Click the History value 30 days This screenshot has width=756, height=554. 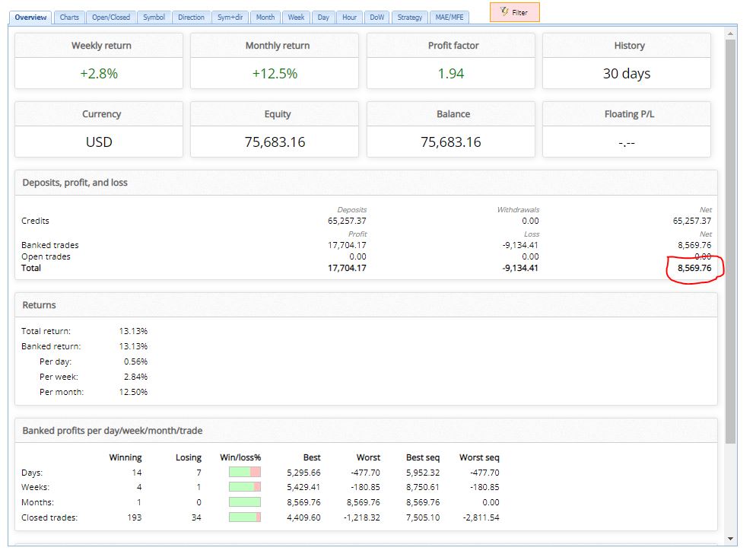626,74
